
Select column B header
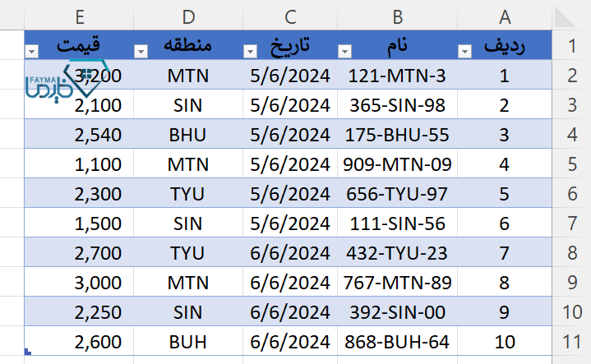click(397, 17)
